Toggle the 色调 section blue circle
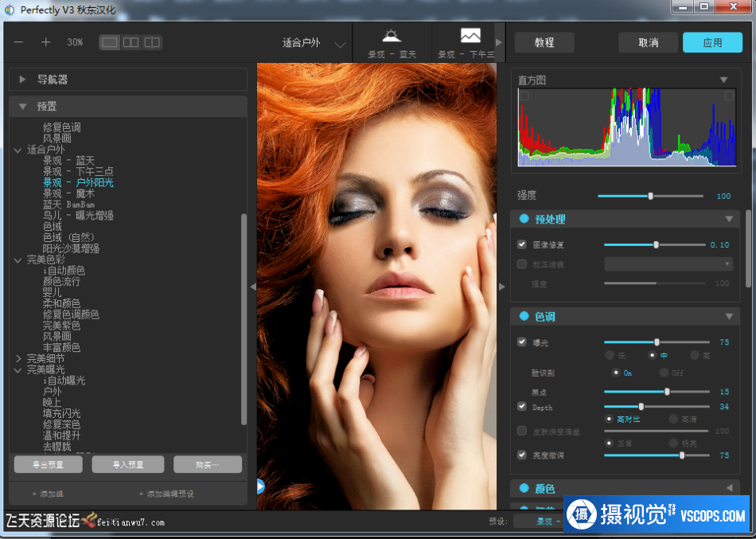 pyautogui.click(x=524, y=317)
